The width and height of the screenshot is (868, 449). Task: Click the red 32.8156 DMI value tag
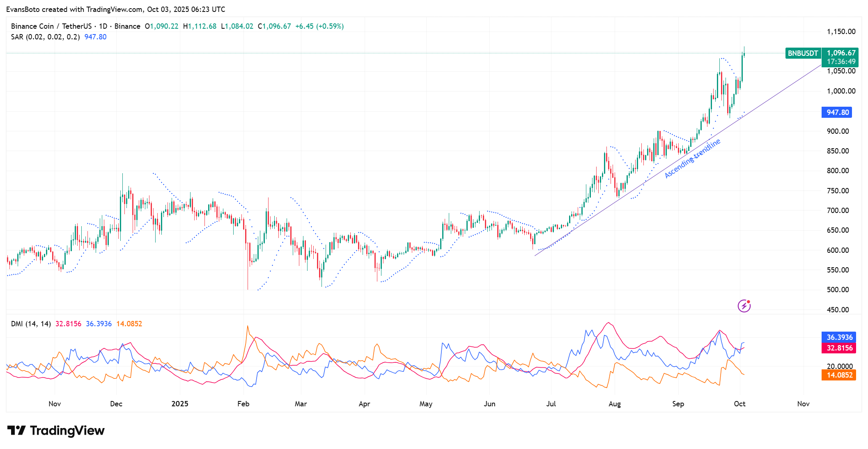coord(839,348)
